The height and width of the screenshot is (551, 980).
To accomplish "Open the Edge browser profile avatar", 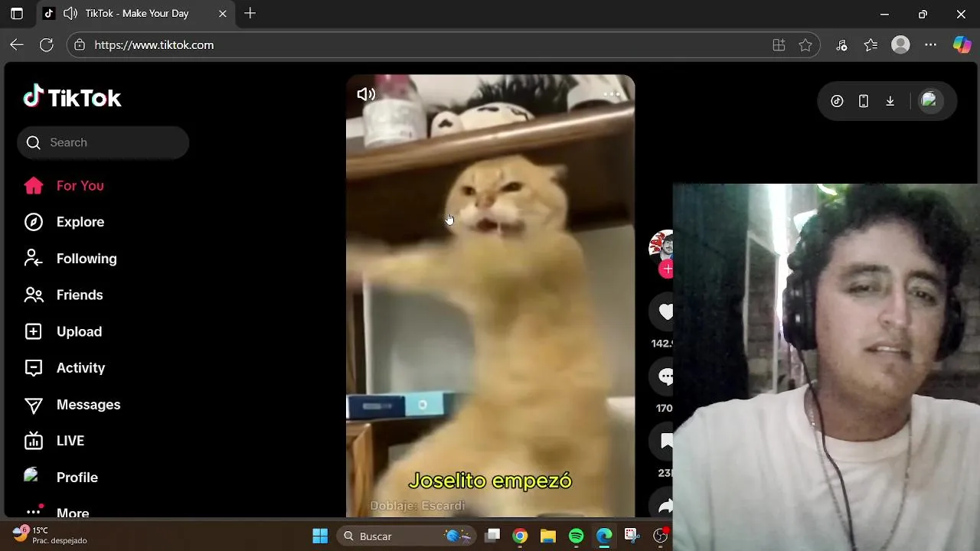I will coord(900,45).
